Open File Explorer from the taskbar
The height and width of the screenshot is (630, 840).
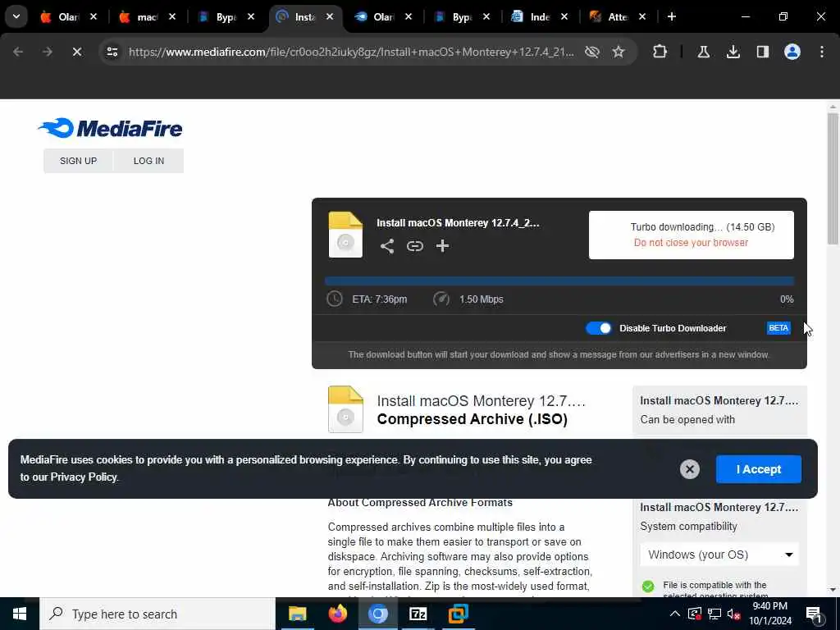coord(297,614)
